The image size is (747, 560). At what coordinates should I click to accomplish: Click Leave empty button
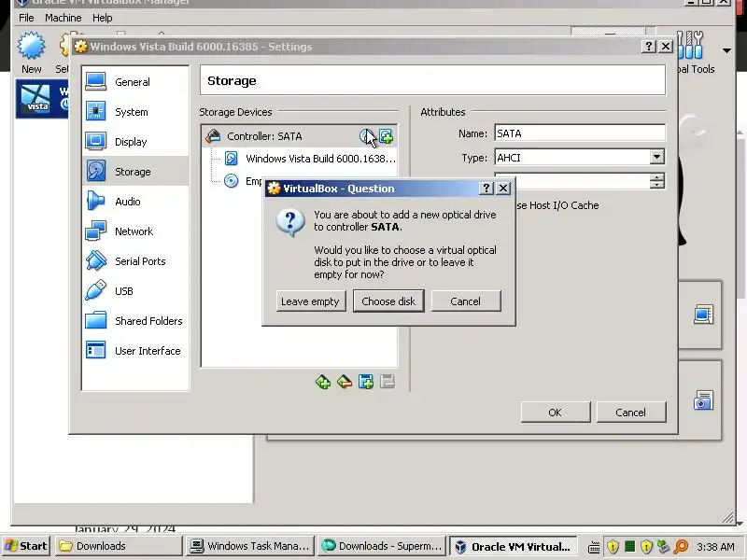(x=310, y=301)
